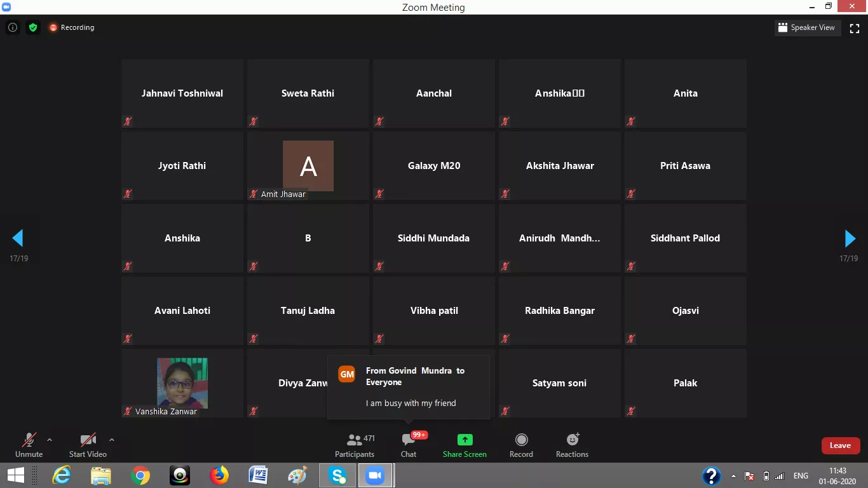The height and width of the screenshot is (488, 868).
Task: Expand audio options arrow beside Unmute
Action: 50,440
